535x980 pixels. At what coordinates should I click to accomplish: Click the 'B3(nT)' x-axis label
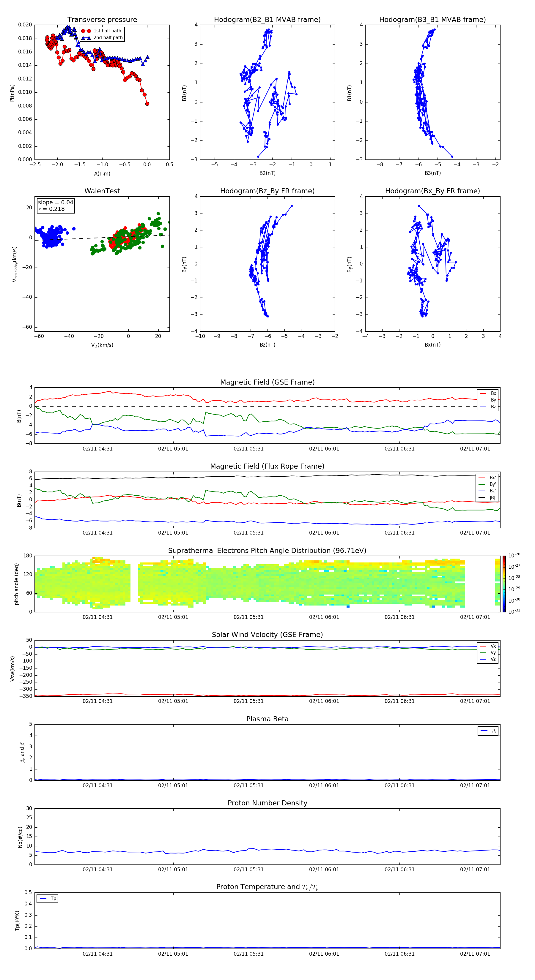point(432,173)
